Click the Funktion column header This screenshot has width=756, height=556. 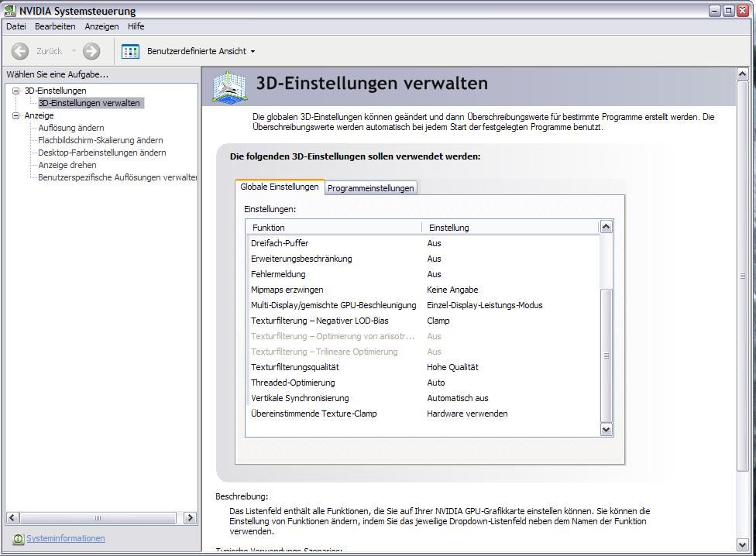(334, 228)
